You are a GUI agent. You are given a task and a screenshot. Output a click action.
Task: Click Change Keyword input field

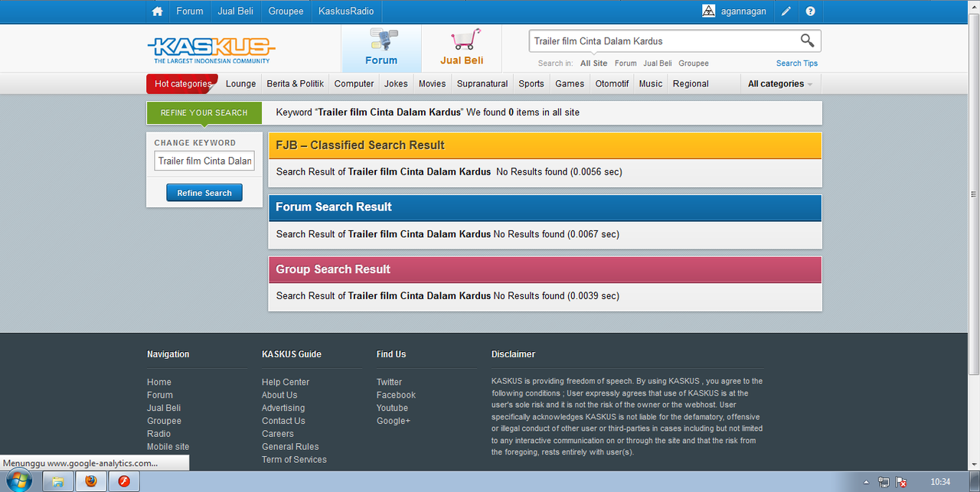coord(204,161)
